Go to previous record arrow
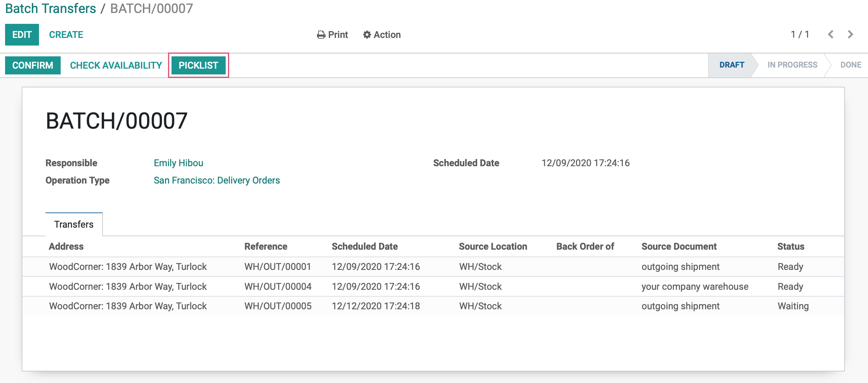 click(x=831, y=34)
